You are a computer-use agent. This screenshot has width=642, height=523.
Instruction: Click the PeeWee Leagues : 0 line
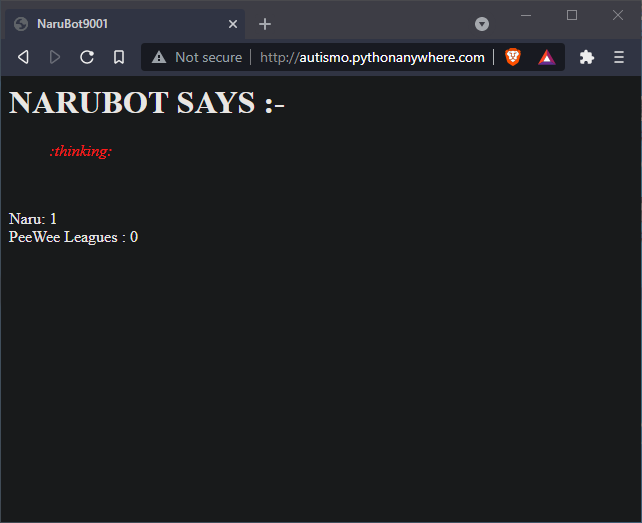coord(73,237)
